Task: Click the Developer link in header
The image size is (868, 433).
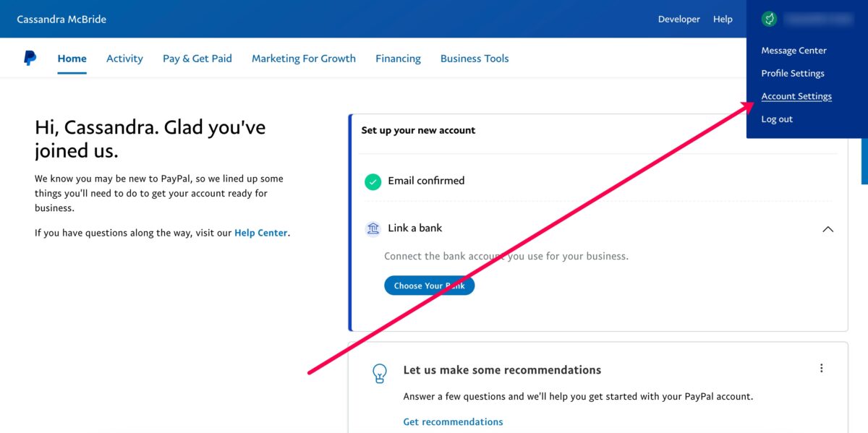Action: (x=679, y=20)
